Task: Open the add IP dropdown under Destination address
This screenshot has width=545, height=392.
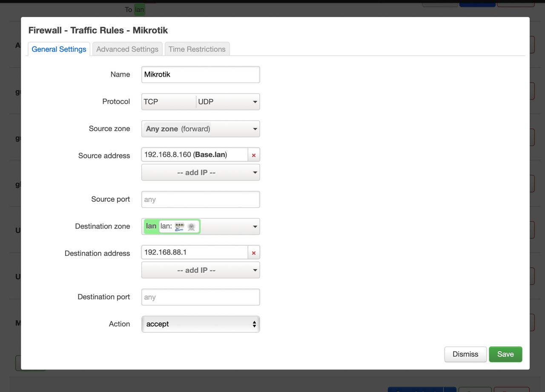Action: tap(201, 270)
